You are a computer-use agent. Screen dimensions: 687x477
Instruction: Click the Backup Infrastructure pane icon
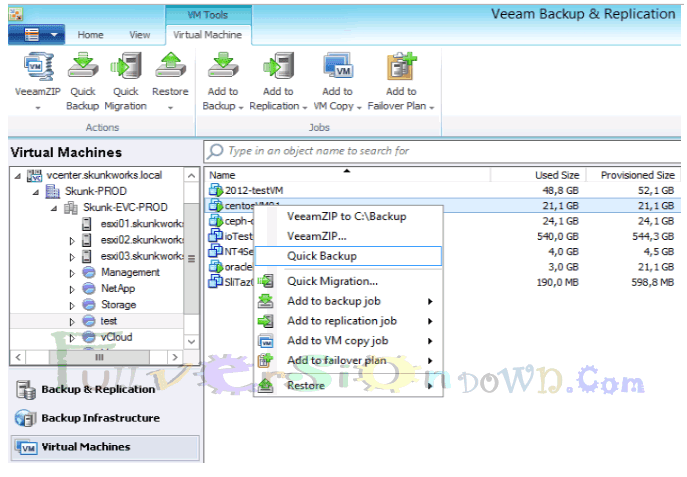[25, 418]
